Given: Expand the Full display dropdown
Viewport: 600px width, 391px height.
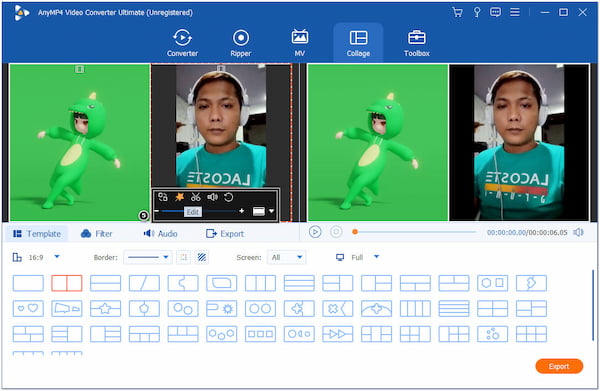Looking at the screenshot, I should point(377,257).
